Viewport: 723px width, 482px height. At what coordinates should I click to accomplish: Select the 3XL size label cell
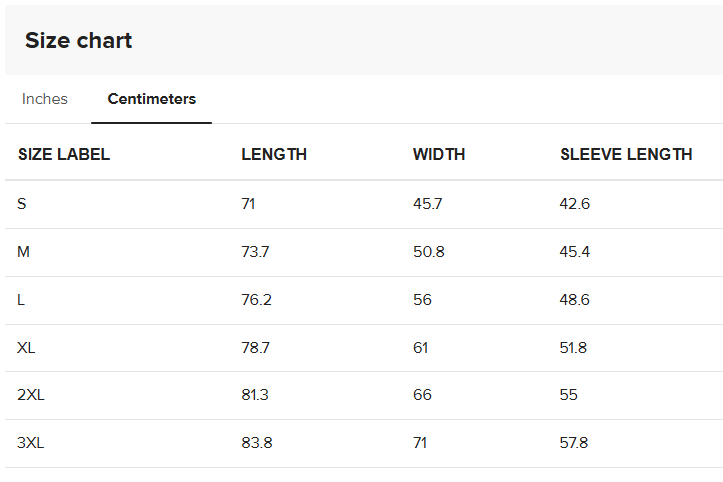(30, 443)
